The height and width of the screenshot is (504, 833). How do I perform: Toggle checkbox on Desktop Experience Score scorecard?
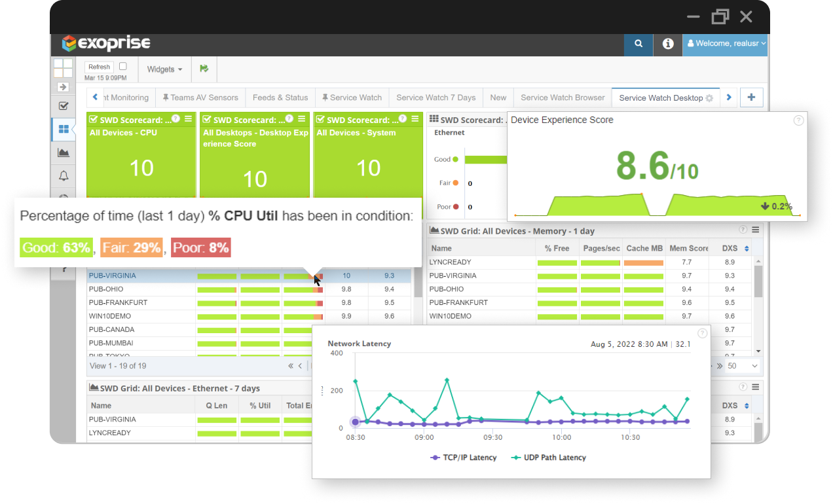[207, 119]
